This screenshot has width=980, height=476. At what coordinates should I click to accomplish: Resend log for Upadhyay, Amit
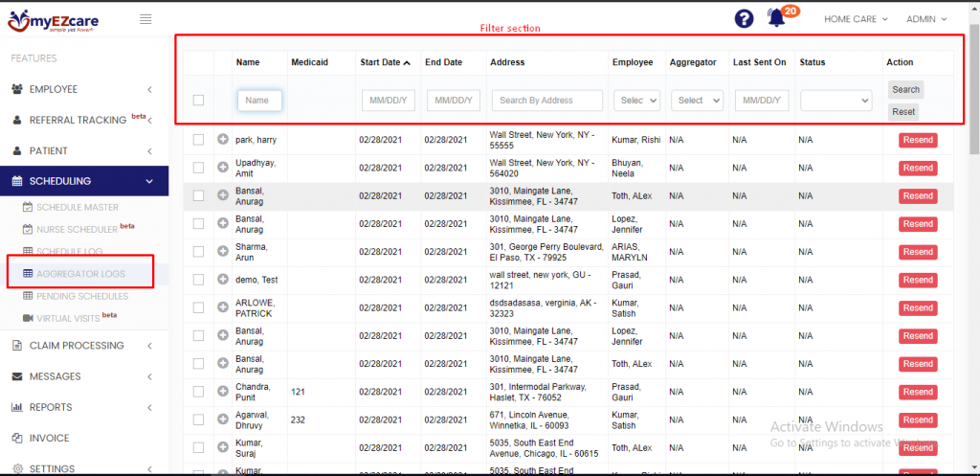918,169
